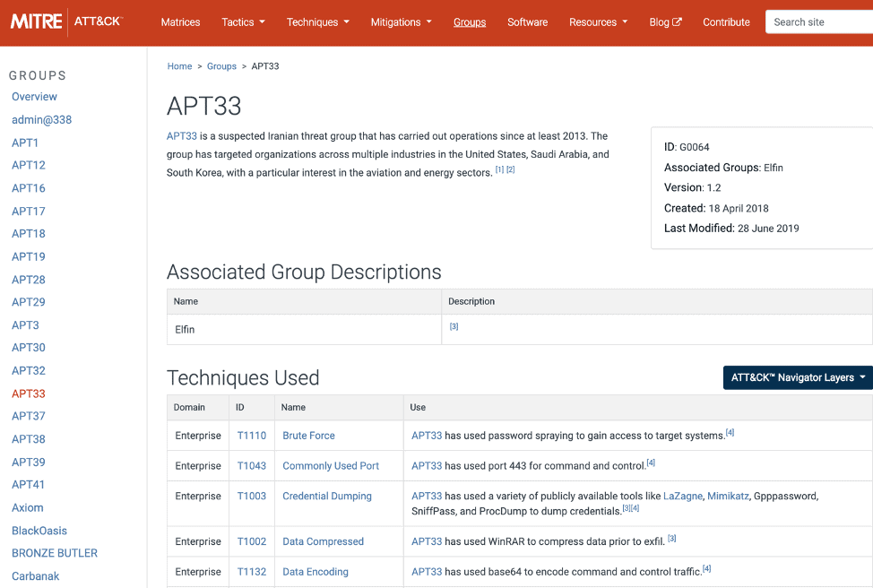Click APT33 link in the WinRAR row
This screenshot has width=873, height=588.
(427, 541)
